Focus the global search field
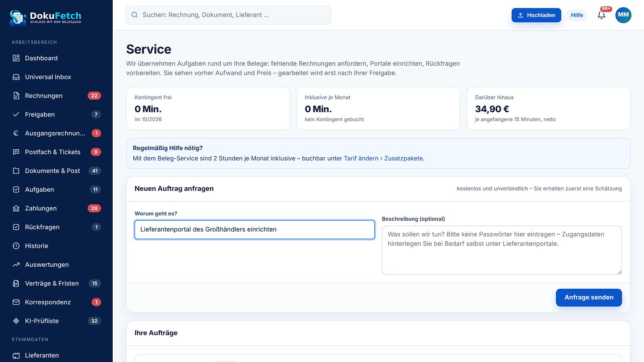 (228, 15)
